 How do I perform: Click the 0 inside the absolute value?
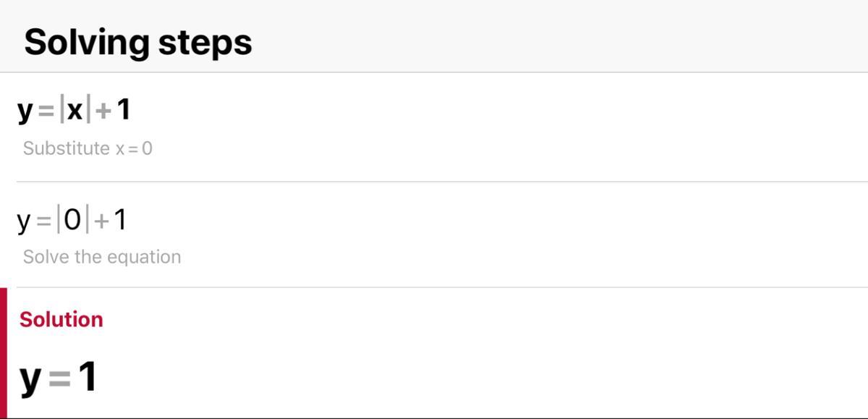(x=72, y=219)
